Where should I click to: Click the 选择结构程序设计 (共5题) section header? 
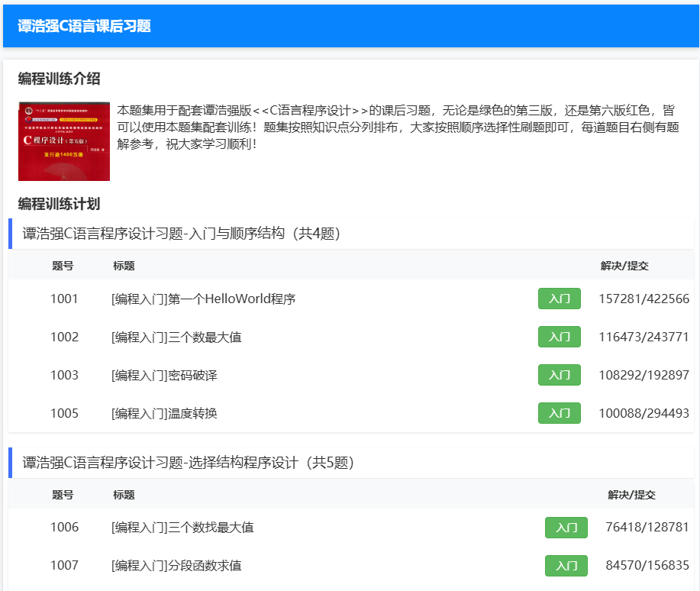pyautogui.click(x=351, y=463)
